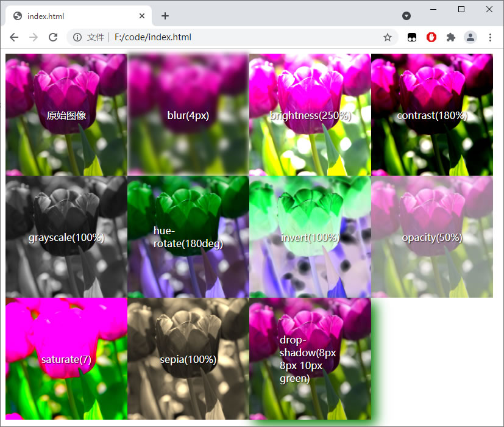504x427 pixels.
Task: Open the extensions puzzle piece menu
Action: [x=450, y=37]
